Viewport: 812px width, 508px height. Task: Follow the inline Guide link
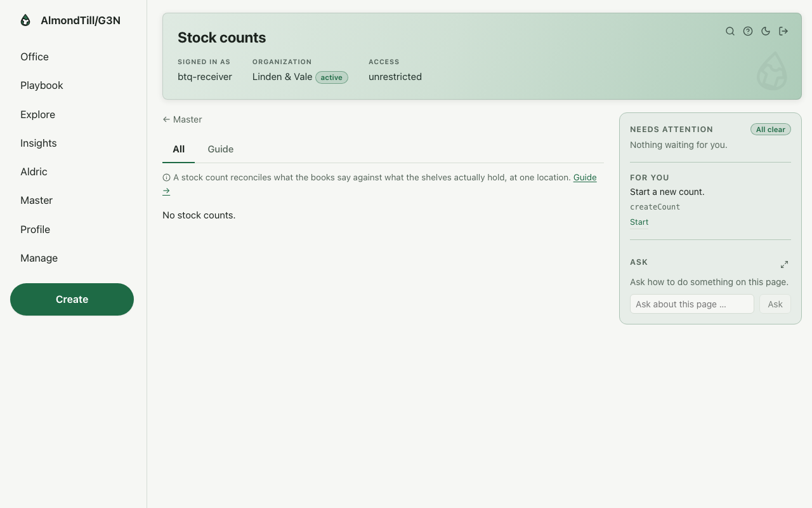click(x=585, y=177)
